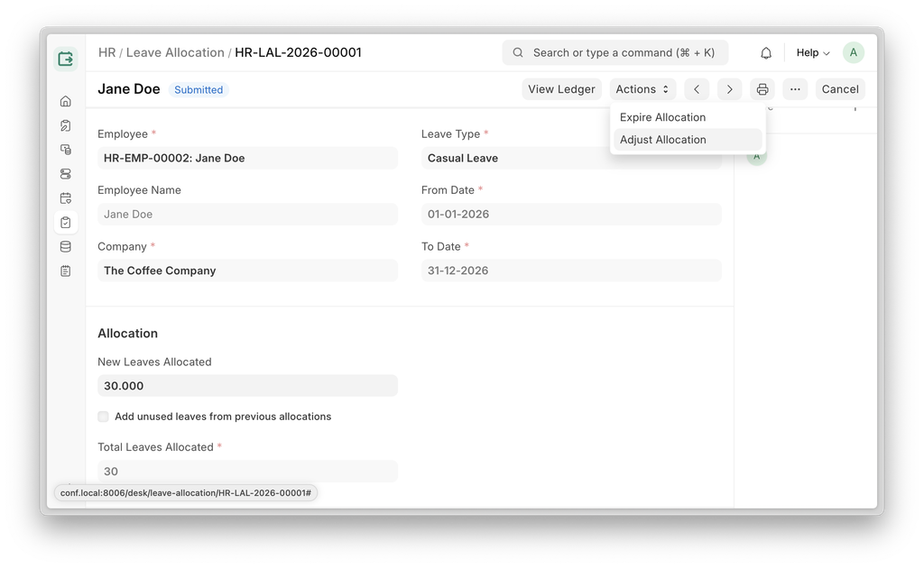Open notifications bell

(x=766, y=53)
